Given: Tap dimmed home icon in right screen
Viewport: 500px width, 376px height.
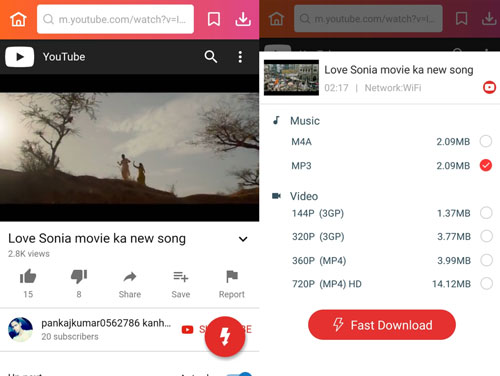Looking at the screenshot, I should (x=276, y=19).
